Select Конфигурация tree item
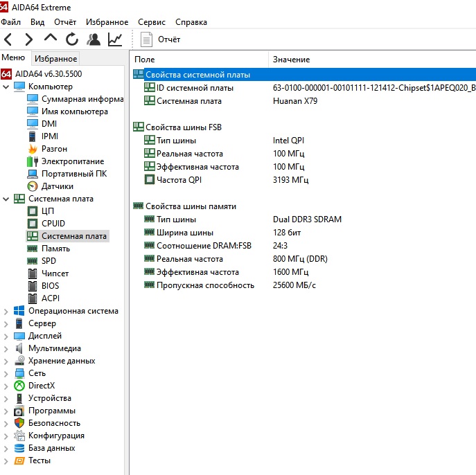The height and width of the screenshot is (475, 476). point(56,436)
